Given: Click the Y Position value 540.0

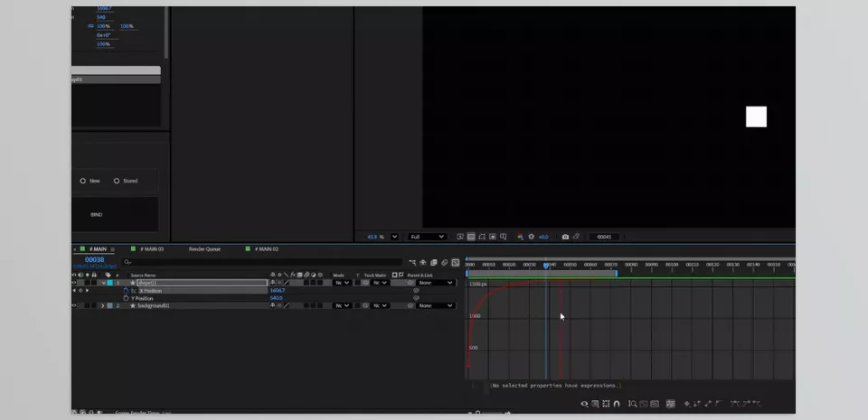Looking at the screenshot, I should pyautogui.click(x=277, y=298).
